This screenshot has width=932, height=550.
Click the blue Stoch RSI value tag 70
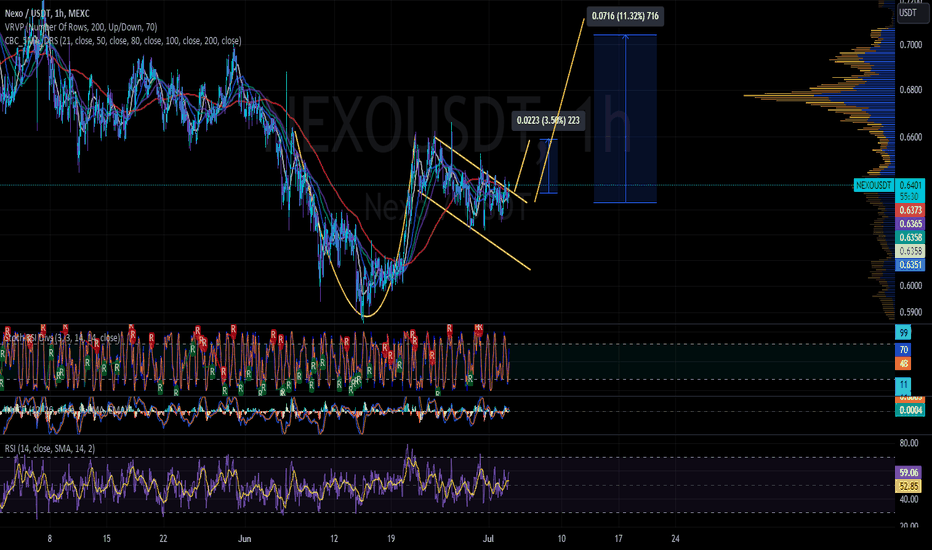click(903, 350)
